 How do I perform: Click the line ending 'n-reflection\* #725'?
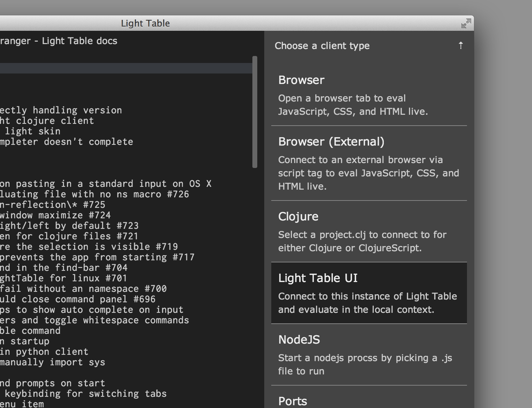pos(52,205)
